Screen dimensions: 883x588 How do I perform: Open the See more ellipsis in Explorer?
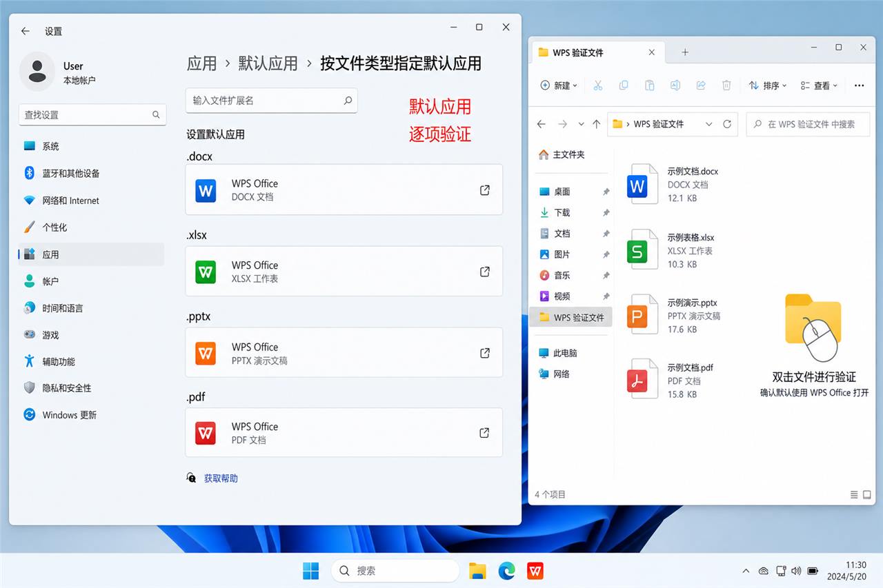859,85
